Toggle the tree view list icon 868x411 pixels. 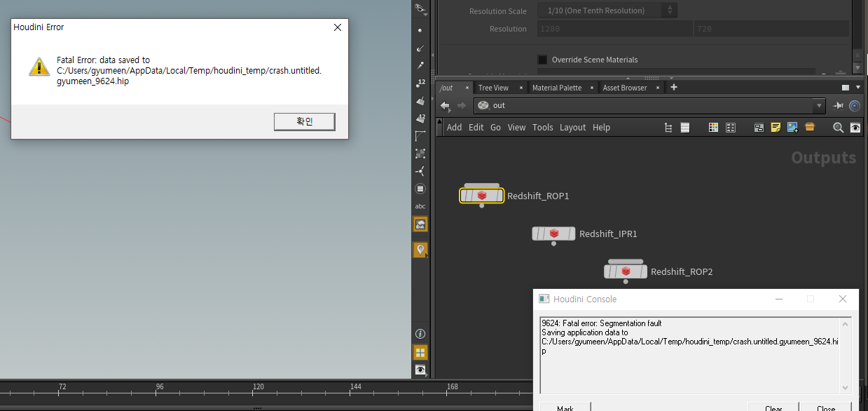point(668,128)
